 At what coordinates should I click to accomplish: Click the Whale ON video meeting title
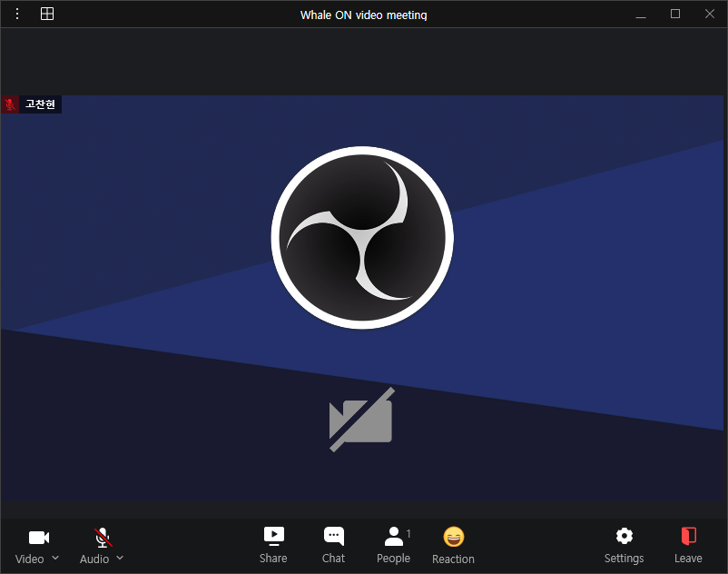coord(363,15)
